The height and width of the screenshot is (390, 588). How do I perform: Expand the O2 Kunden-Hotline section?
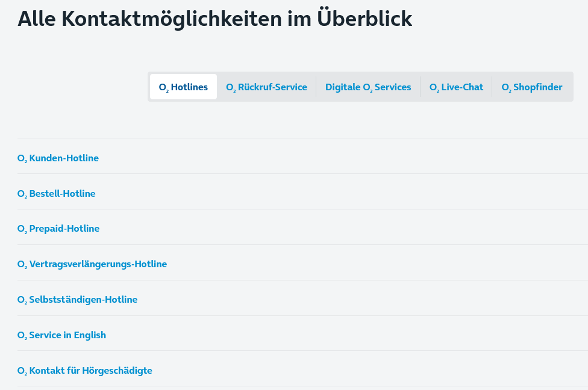pyautogui.click(x=302, y=156)
